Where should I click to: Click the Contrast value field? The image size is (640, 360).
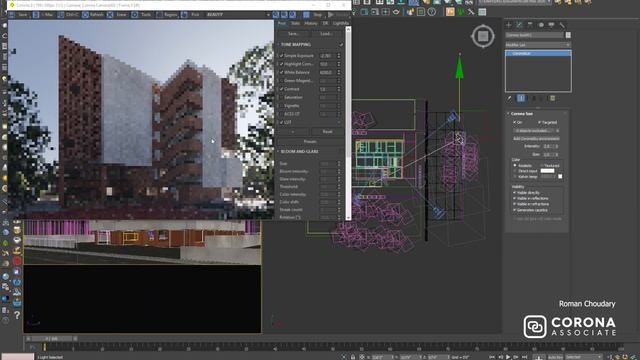(x=327, y=89)
